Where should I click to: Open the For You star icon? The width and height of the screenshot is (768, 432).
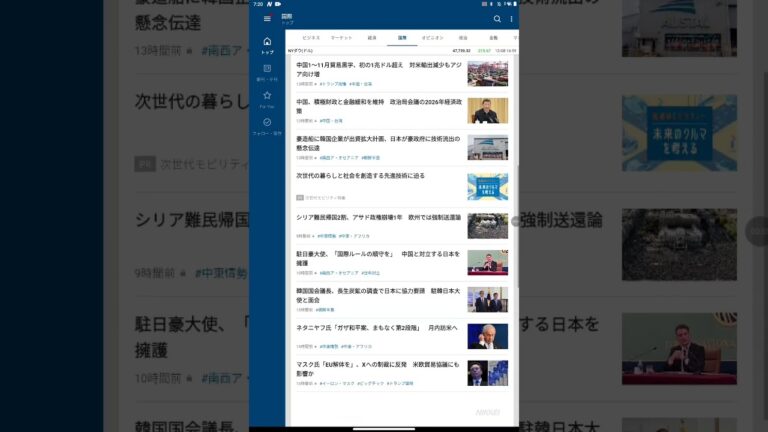click(267, 98)
